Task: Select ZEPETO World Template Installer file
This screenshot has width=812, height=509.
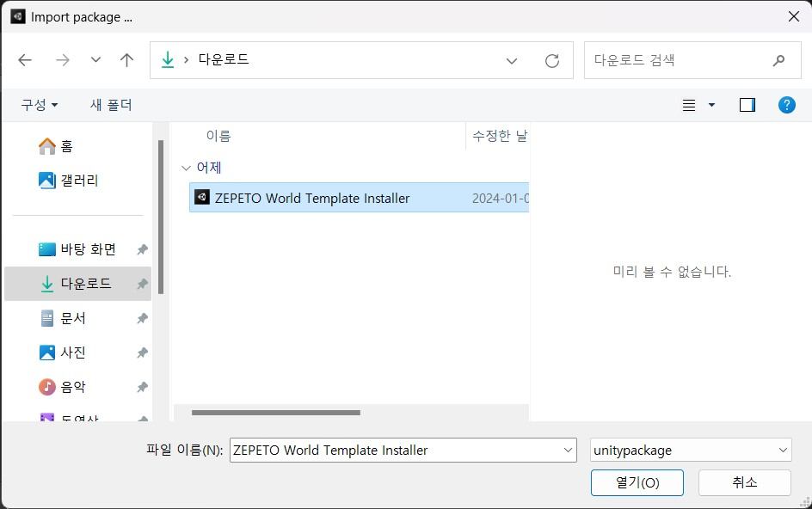Action: (x=359, y=198)
